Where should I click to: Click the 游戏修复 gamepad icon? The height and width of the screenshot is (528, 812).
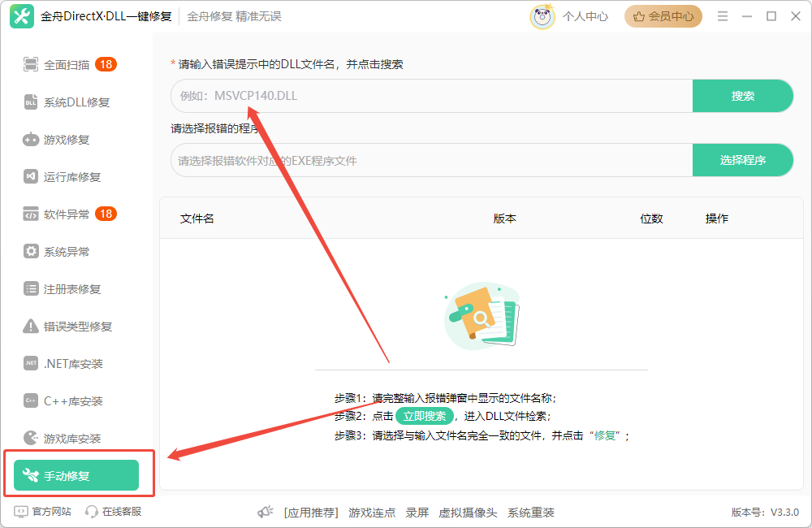pyautogui.click(x=31, y=140)
